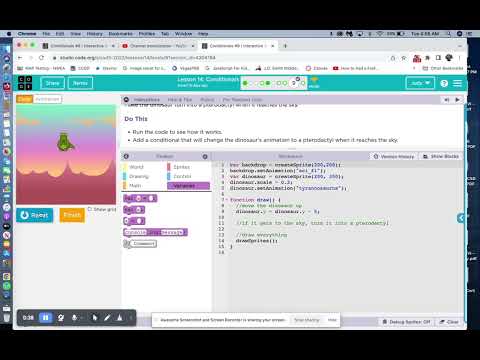
Task: Click the blue side panel arrow tab
Action: (461, 218)
